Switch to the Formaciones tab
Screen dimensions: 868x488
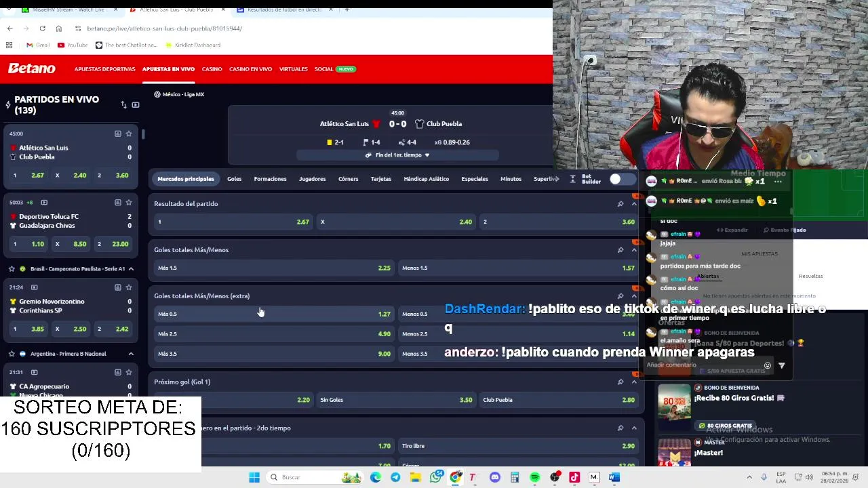270,179
